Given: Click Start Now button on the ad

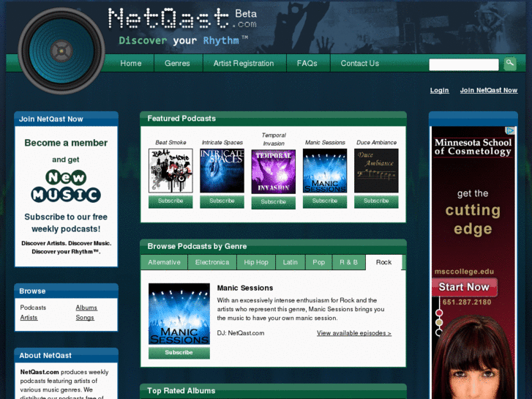Looking at the screenshot, I should click(x=464, y=287).
